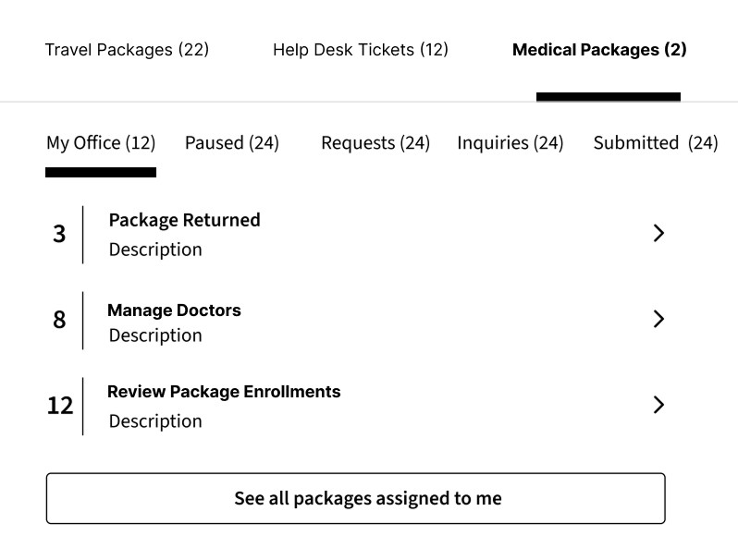Open the Manage Doctors item title
This screenshot has height=560, width=738.
(x=174, y=310)
